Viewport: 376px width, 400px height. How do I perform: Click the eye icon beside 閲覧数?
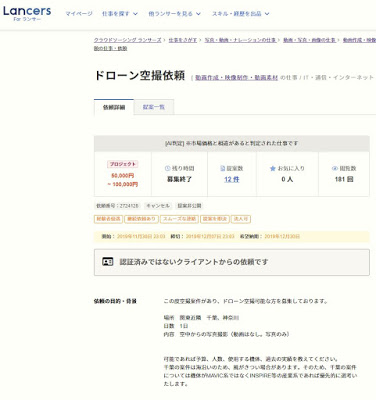coord(335,169)
